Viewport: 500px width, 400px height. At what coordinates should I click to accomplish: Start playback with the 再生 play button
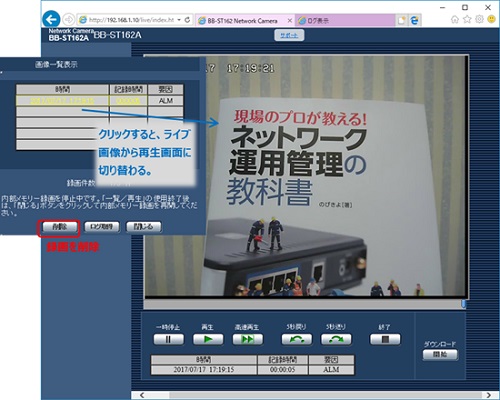(208, 340)
